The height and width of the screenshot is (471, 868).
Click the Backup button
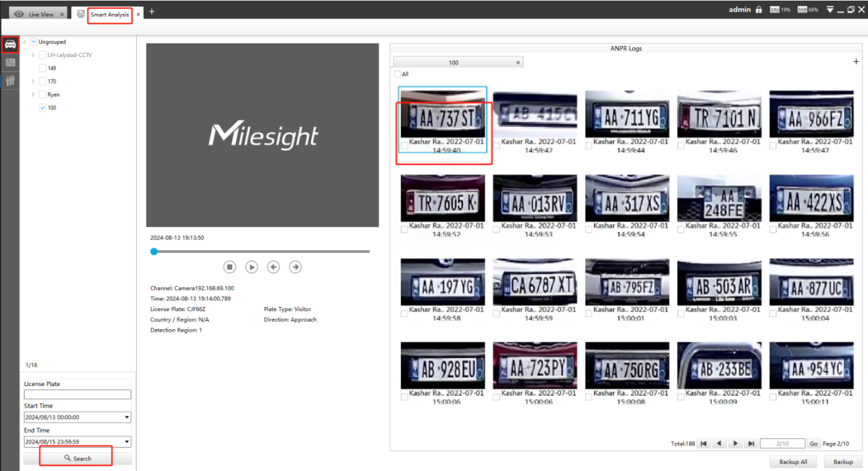pos(843,462)
